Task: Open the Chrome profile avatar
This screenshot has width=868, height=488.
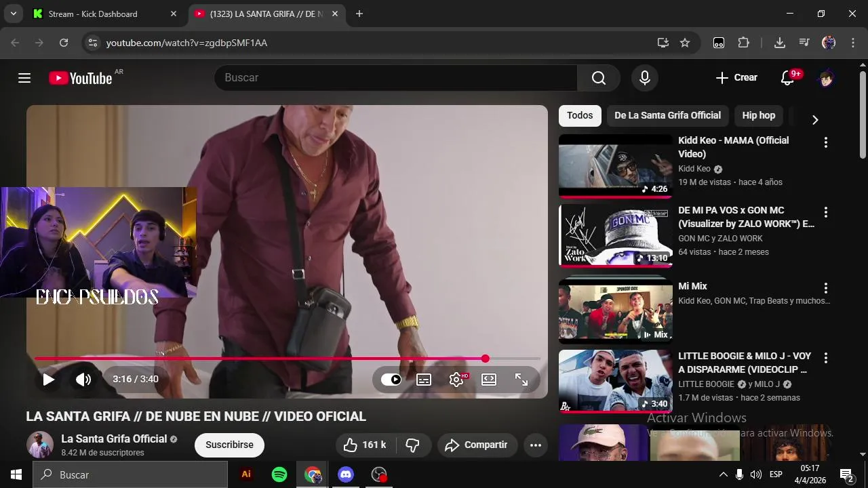Action: click(829, 43)
